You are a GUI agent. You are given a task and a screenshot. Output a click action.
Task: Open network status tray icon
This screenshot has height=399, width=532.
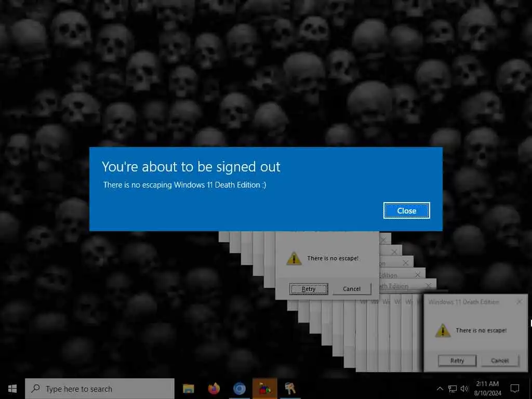[x=453, y=389]
